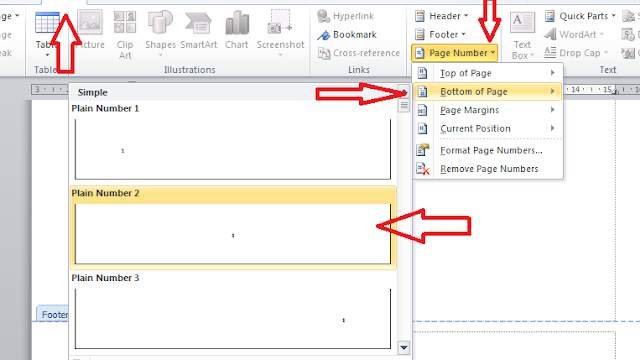Click the gallery scroll down arrow

(x=404, y=348)
